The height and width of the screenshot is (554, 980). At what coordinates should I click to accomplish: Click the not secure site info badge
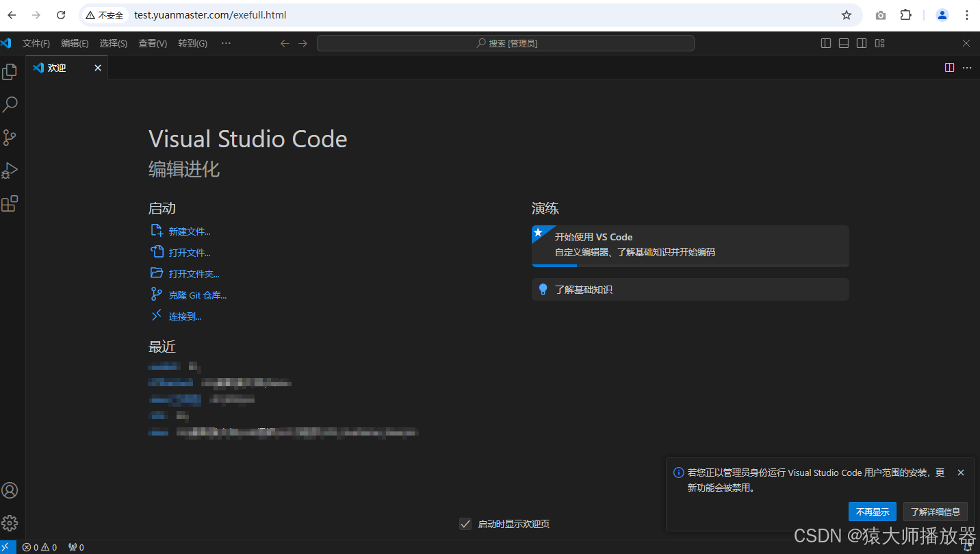pos(105,15)
